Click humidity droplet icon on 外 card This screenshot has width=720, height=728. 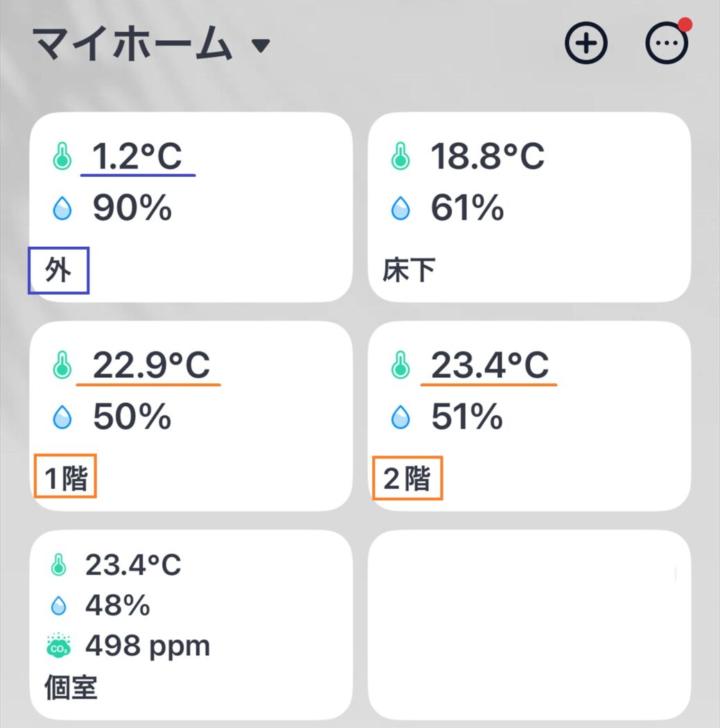tap(62, 209)
